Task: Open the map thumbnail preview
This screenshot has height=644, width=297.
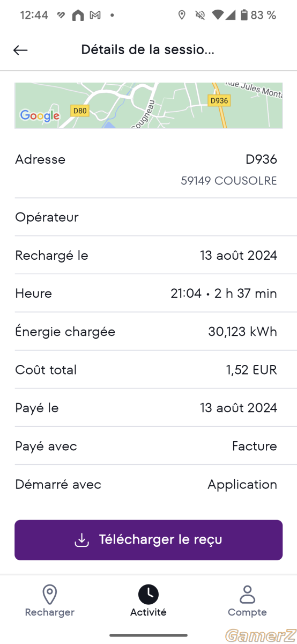Action: coord(148,105)
